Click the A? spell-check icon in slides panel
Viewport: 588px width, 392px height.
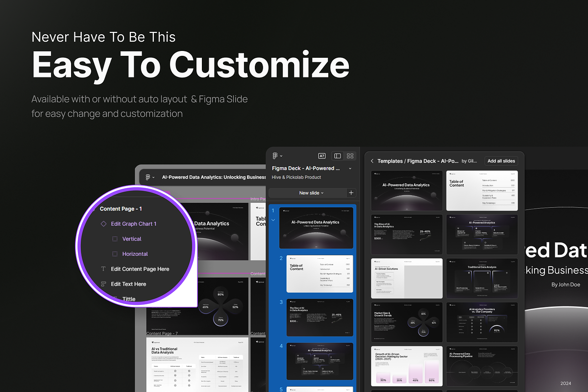tap(322, 156)
